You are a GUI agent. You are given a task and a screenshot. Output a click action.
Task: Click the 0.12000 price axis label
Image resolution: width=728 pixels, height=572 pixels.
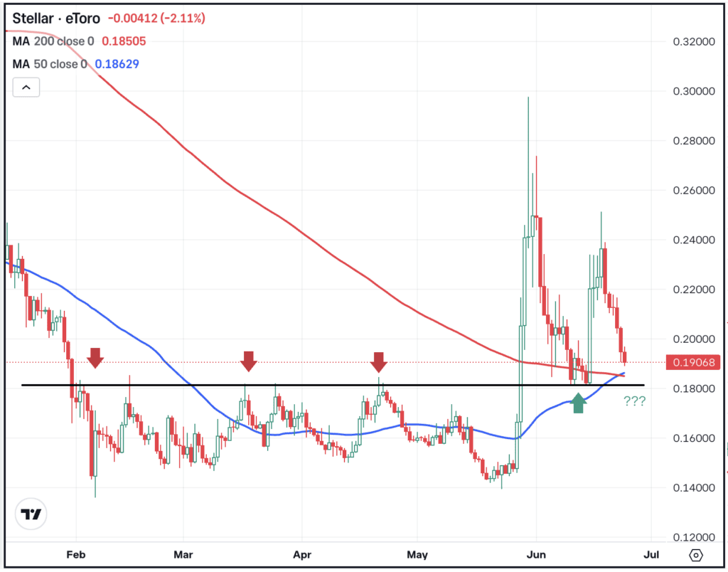694,537
